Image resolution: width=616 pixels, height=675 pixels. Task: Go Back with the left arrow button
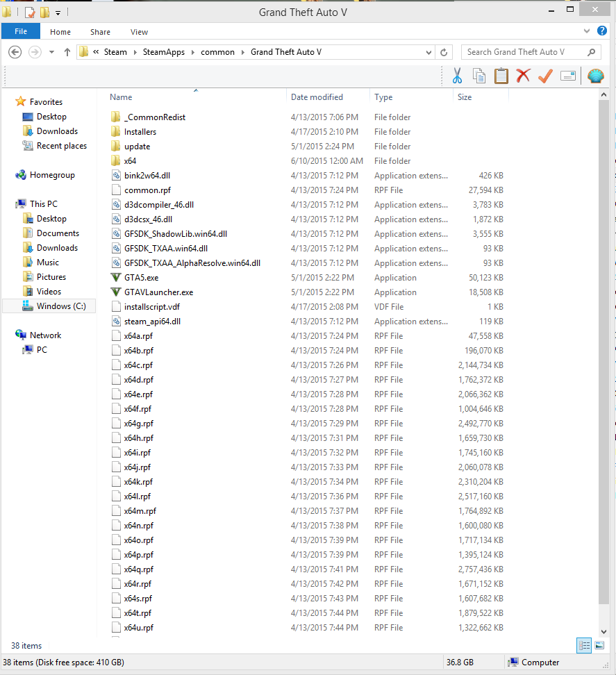[15, 52]
